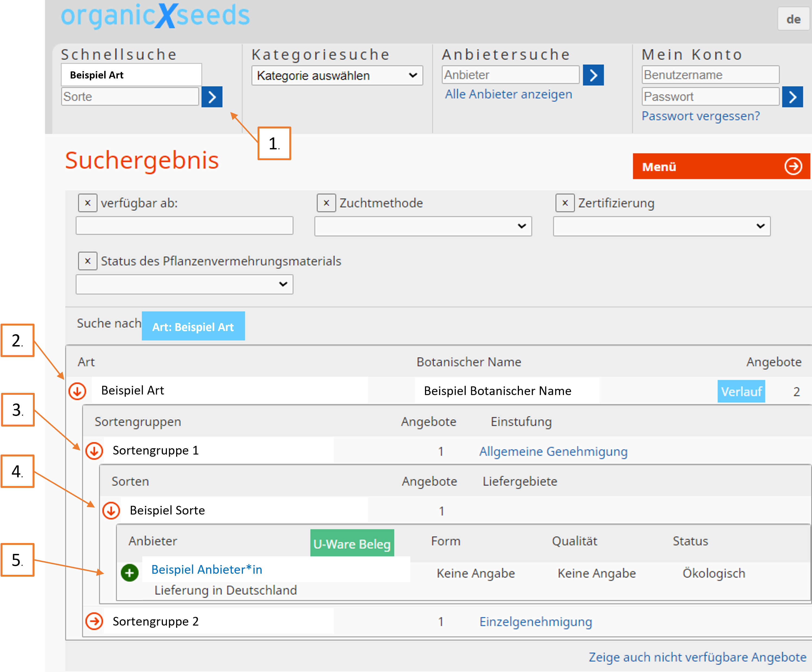Click green plus icon beside Beispiel Anbieter*in

129,573
